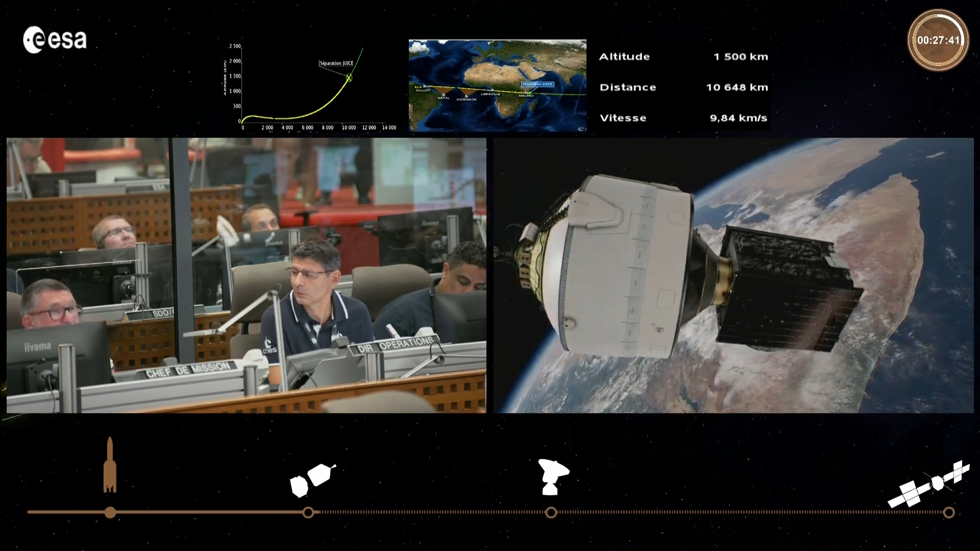The width and height of the screenshot is (980, 551).
Task: Click the spacecraft separation animation view
Action: (733, 275)
